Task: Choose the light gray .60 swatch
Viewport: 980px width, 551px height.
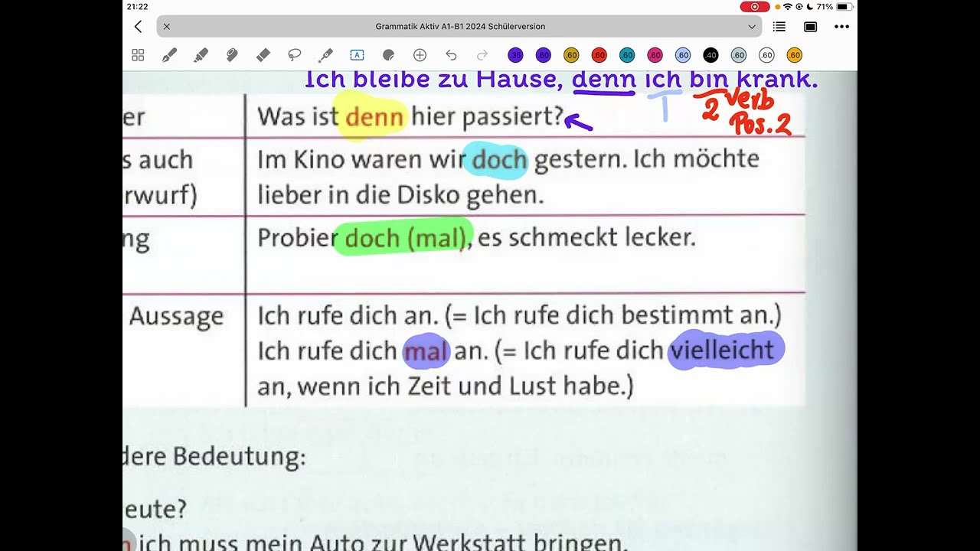Action: click(739, 55)
